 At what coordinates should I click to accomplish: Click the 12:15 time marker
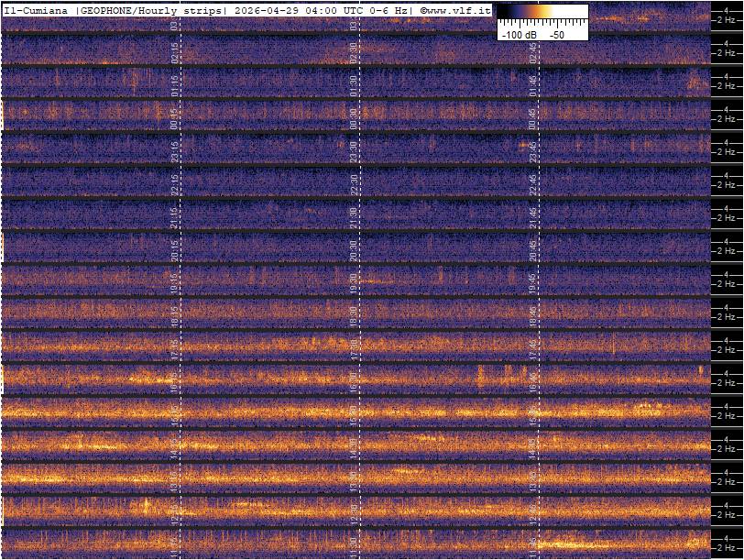175,511
